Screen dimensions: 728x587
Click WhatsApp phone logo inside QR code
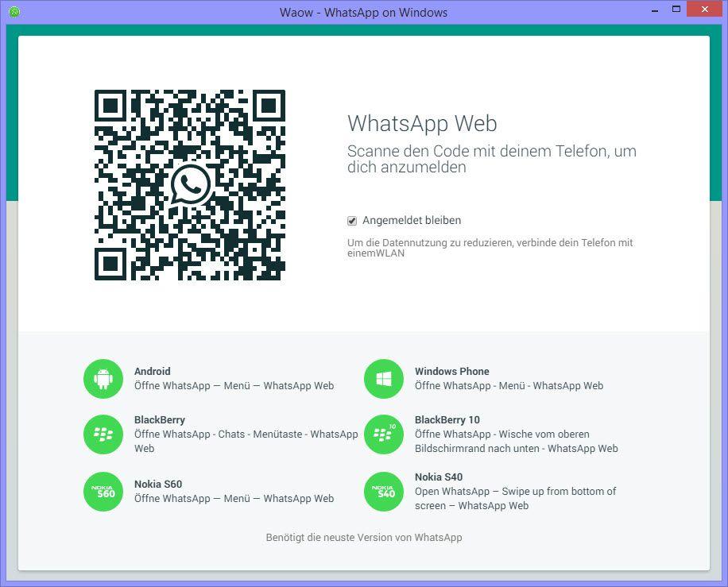click(x=190, y=184)
